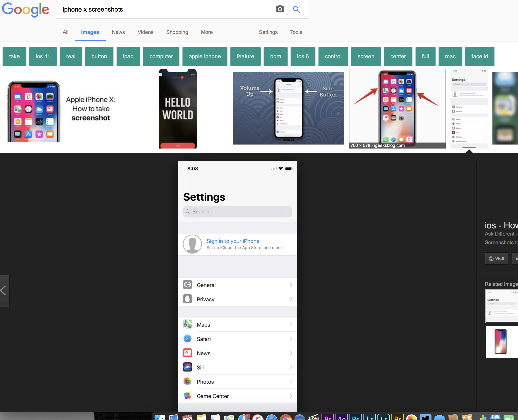Switch to the Videos tab
Image resolution: width=518 pixels, height=420 pixels.
tap(145, 32)
